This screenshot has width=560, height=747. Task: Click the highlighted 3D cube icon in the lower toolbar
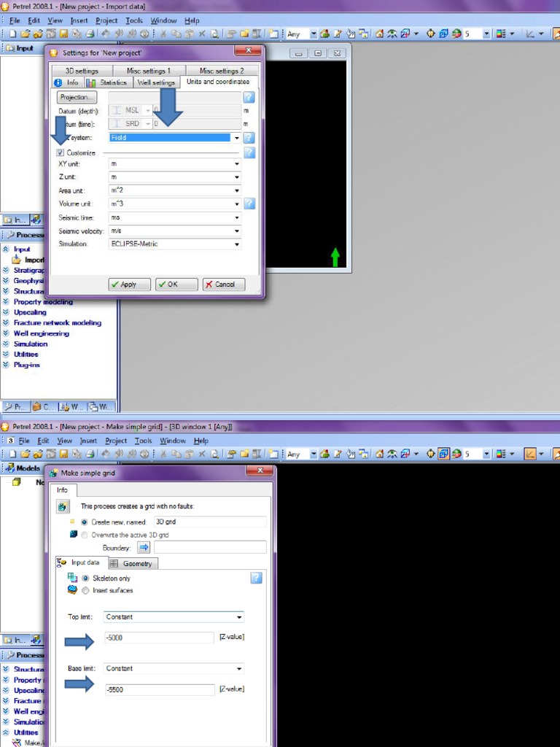coord(443,454)
